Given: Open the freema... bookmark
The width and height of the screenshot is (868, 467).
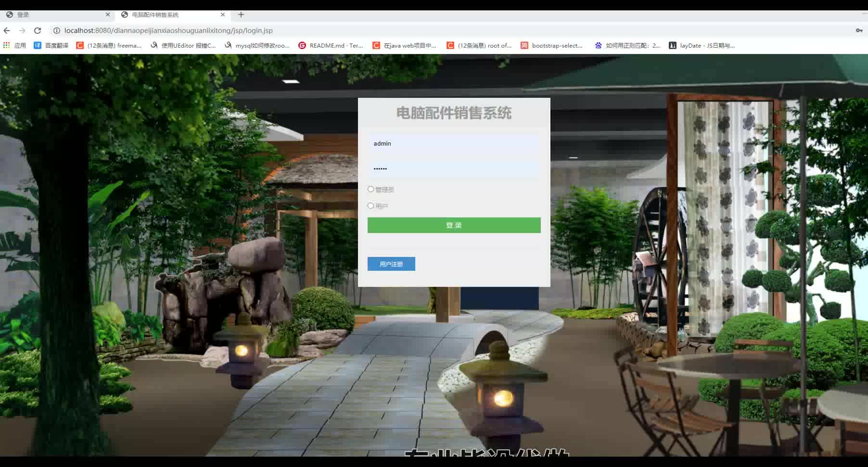Looking at the screenshot, I should (109, 45).
